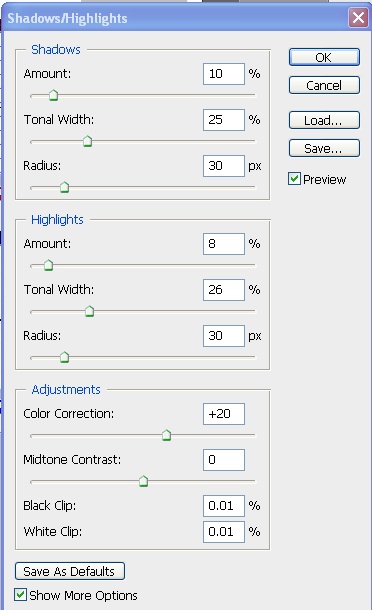Click the Black Clip value field
Viewport: 372px width, 610px height.
[224, 506]
